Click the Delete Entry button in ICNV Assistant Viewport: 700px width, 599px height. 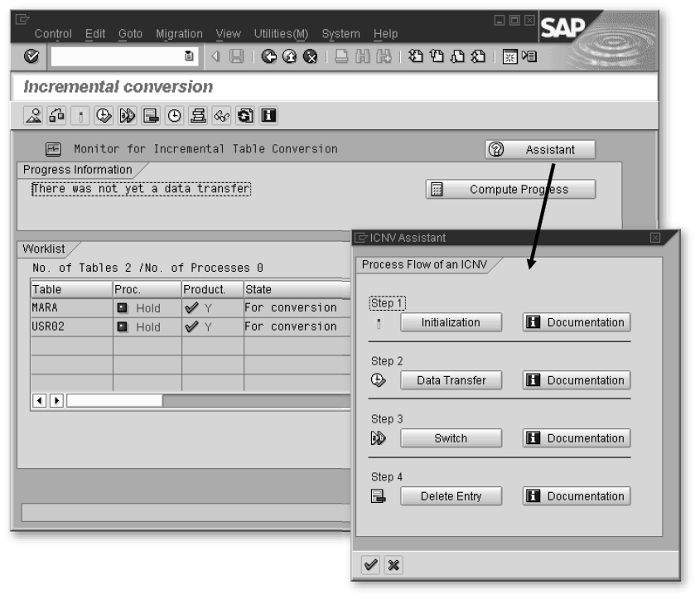coord(451,496)
